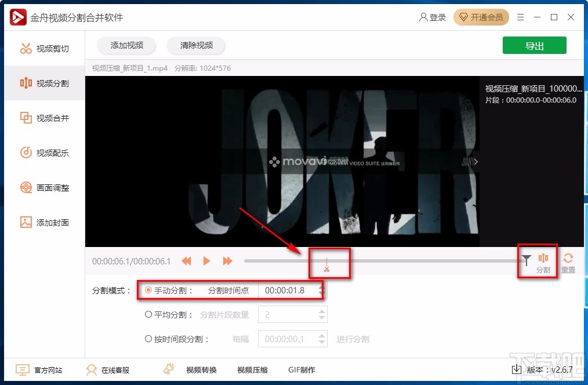Click the video timeline progress bar
This screenshot has height=385, width=588.
pyautogui.click(x=384, y=261)
